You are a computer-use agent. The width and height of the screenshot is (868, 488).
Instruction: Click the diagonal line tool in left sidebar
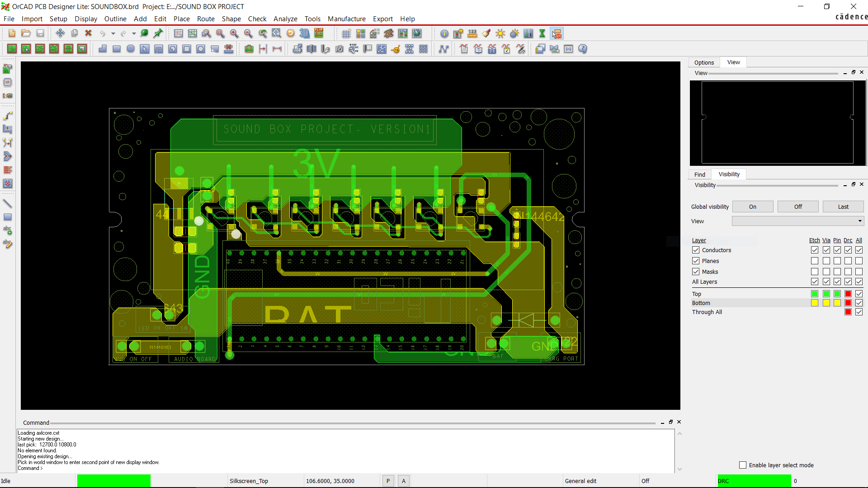click(x=8, y=204)
